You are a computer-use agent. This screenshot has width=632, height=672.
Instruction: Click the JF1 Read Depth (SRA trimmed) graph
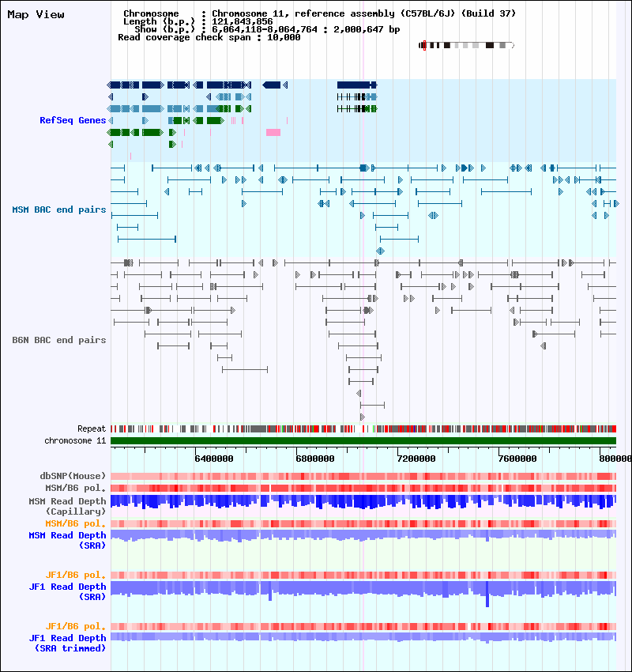click(x=363, y=637)
